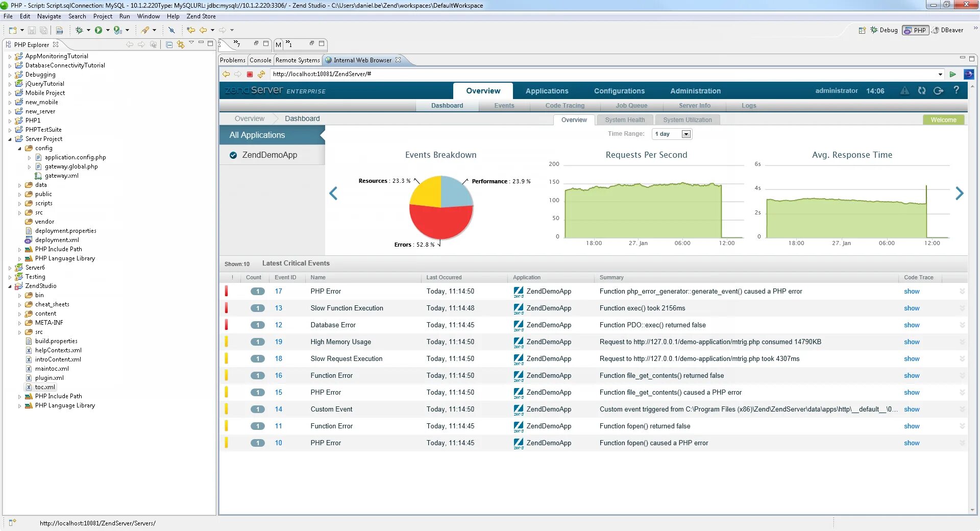Click the green Welcome button
980x531 pixels.
[x=943, y=120]
